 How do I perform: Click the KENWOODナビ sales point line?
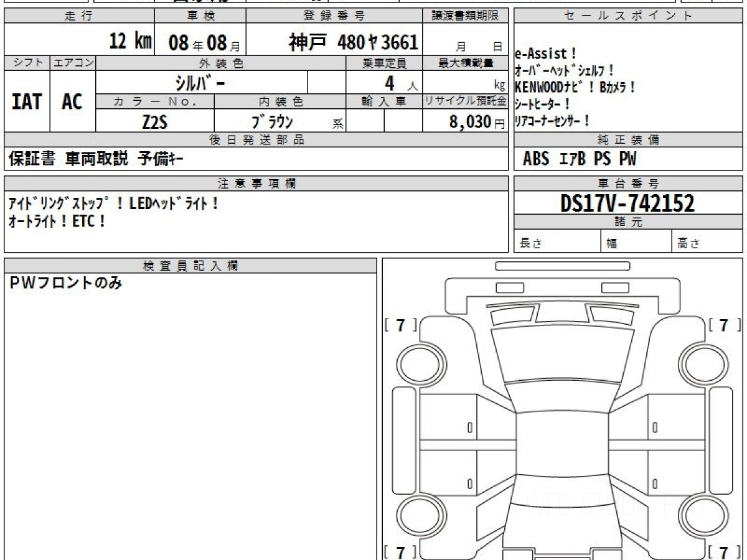coord(575,87)
